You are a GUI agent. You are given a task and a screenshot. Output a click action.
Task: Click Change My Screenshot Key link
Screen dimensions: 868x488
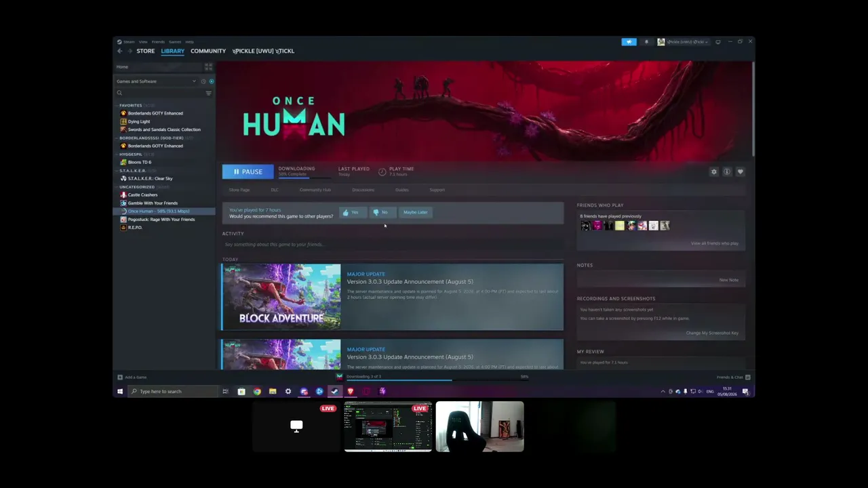[712, 333]
